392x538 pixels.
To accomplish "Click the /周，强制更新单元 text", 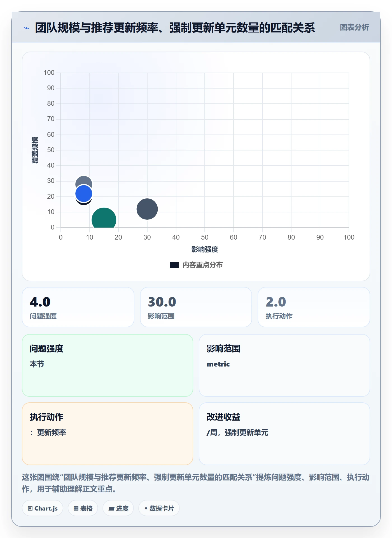I will click(237, 433).
